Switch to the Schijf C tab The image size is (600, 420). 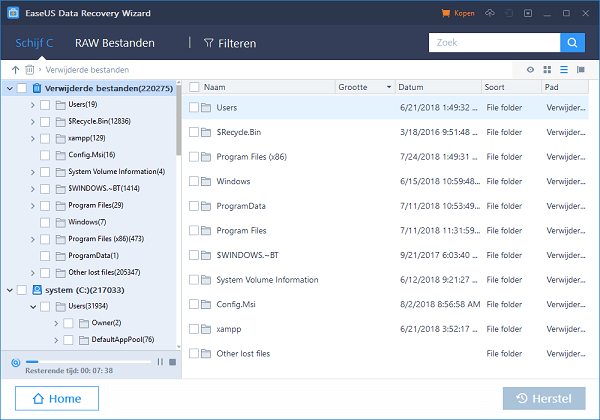(34, 43)
